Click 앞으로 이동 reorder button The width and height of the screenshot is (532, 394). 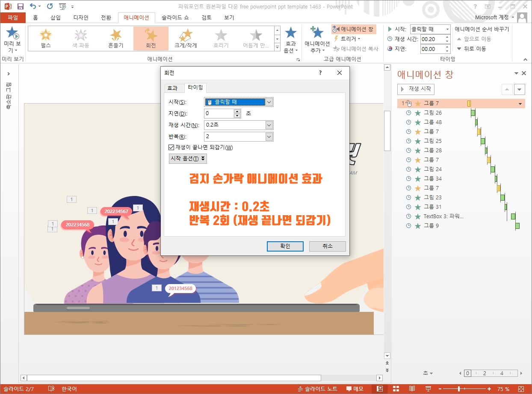pyautogui.click(x=474, y=39)
